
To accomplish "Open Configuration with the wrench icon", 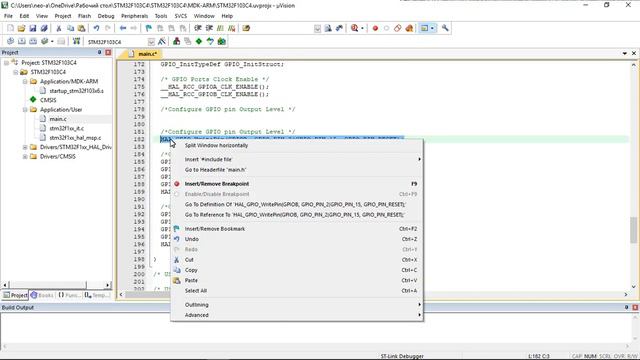I will point(445,28).
